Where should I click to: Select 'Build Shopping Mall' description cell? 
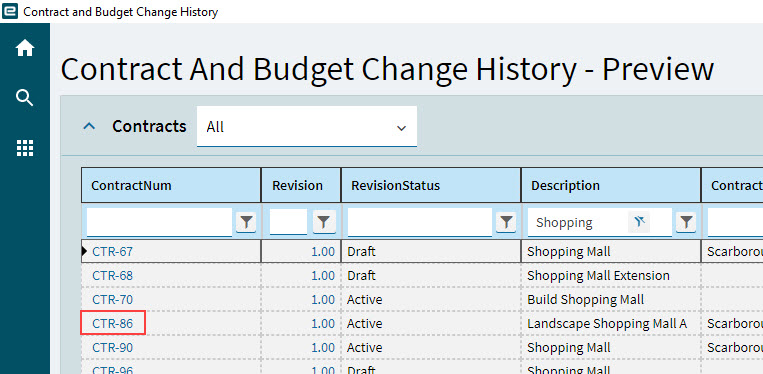pos(611,300)
